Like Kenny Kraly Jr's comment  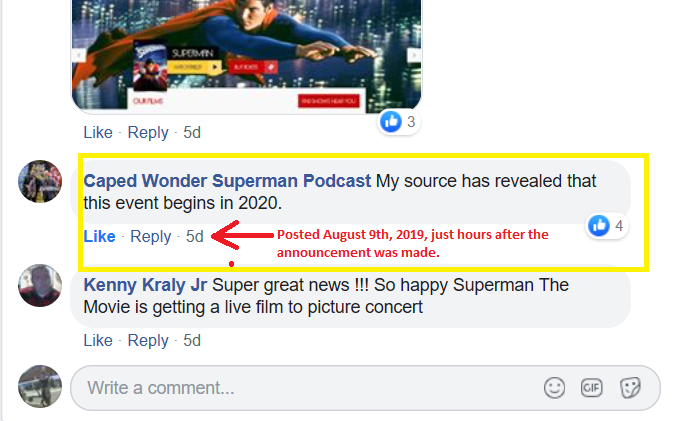[98, 340]
